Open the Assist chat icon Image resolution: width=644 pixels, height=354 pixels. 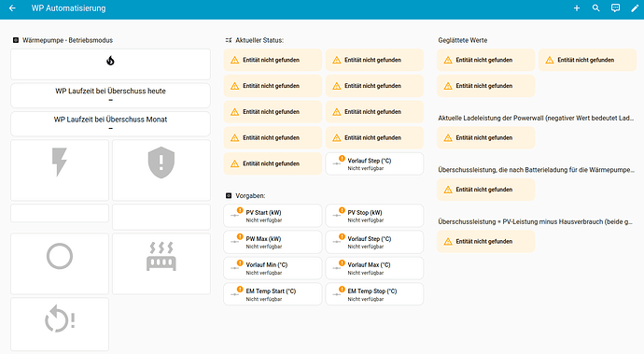(615, 8)
